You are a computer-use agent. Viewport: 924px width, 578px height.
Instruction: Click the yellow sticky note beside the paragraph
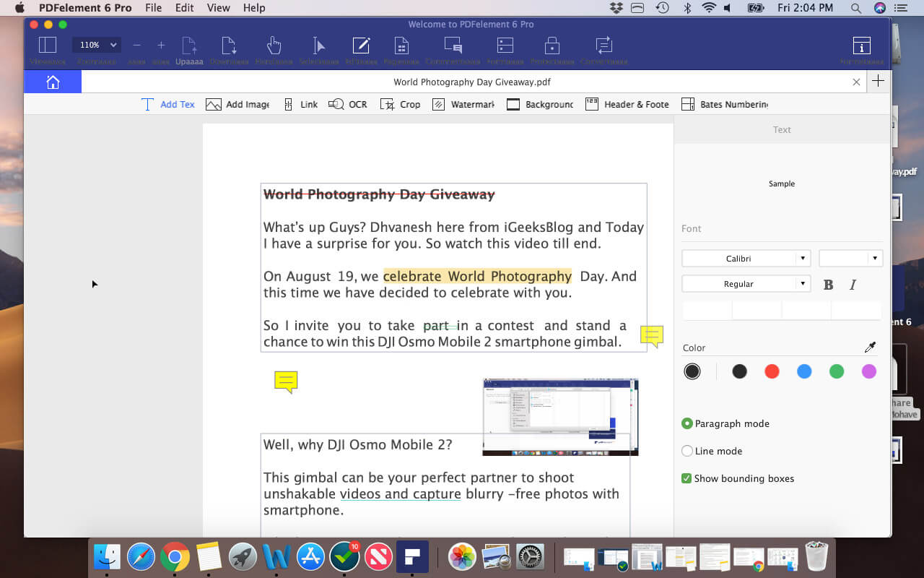coord(652,336)
